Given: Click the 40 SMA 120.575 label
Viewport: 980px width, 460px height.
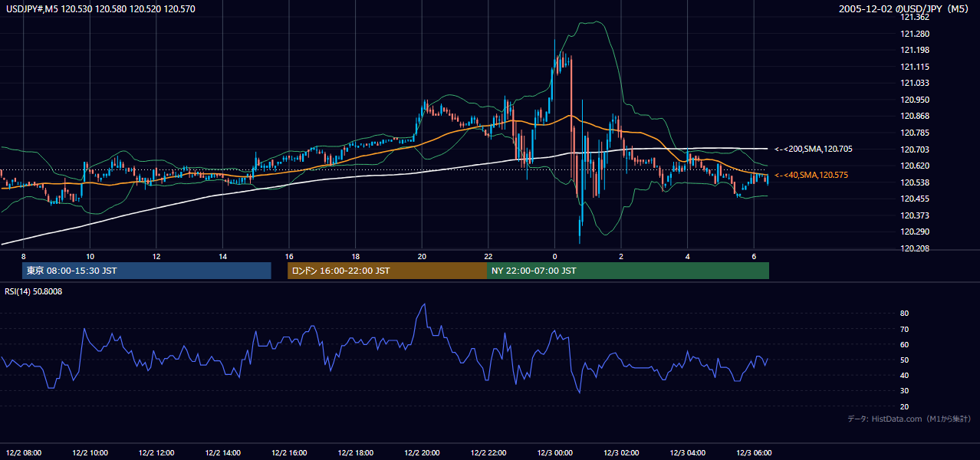Looking at the screenshot, I should coord(811,176).
